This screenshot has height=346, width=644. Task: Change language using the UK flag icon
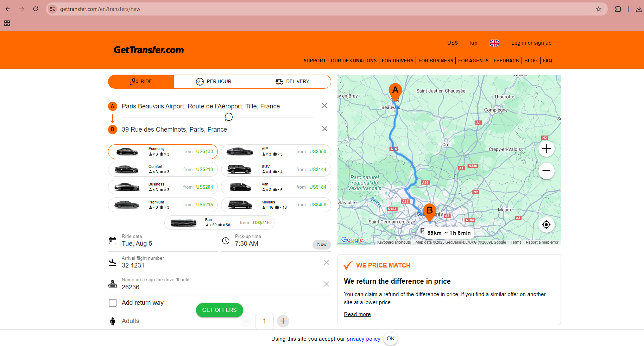494,43
